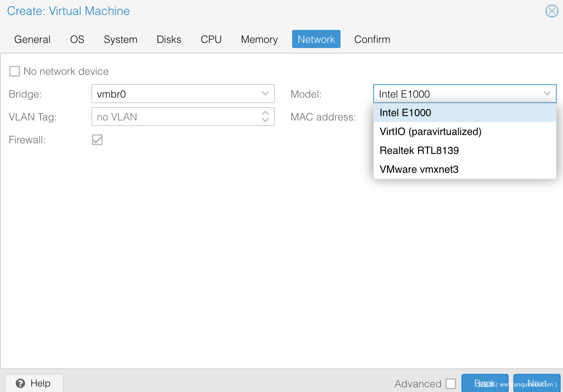Collapse the Model dropdown arrow
This screenshot has width=563, height=392.
point(547,94)
